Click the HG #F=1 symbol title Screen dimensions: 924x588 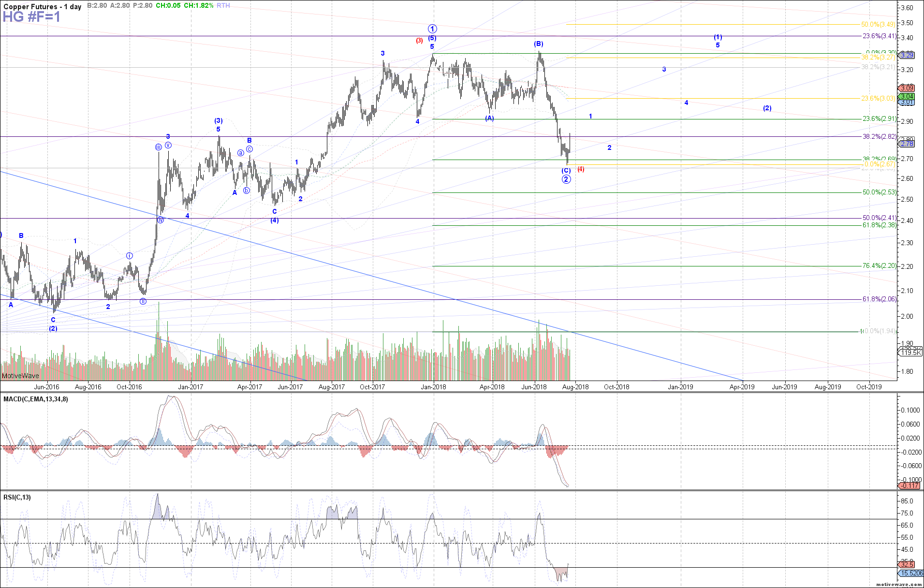(x=31, y=17)
